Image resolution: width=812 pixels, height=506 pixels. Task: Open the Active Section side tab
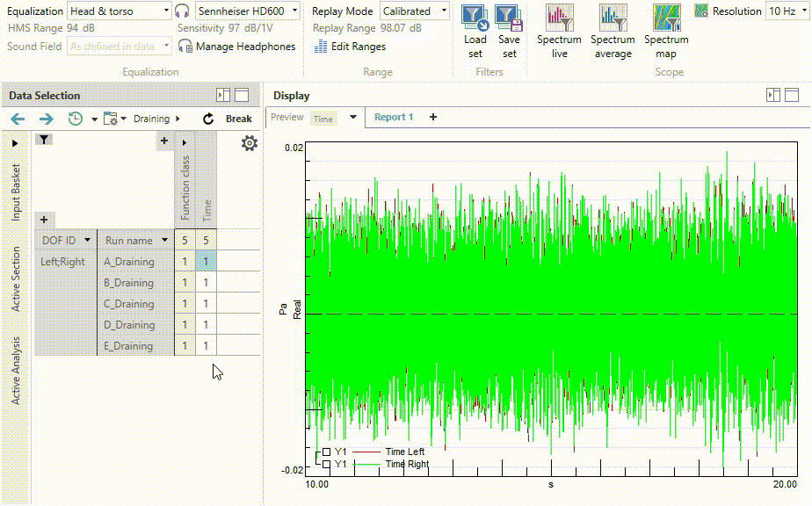[16, 278]
